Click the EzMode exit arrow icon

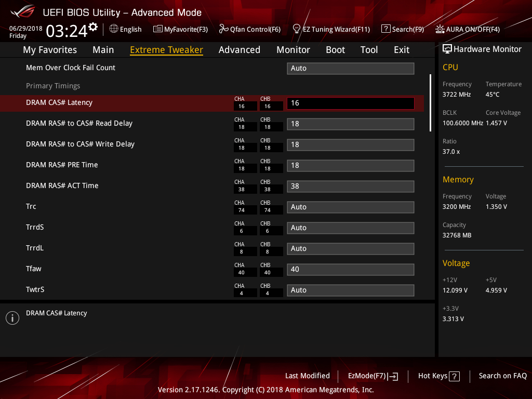pyautogui.click(x=393, y=376)
